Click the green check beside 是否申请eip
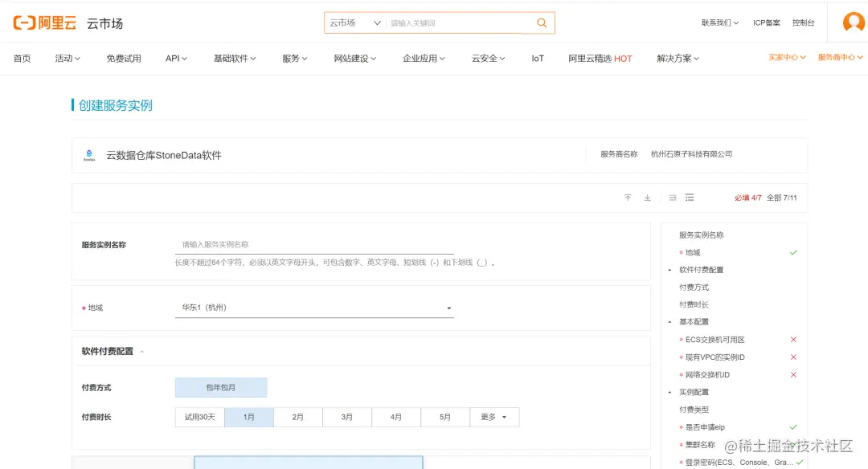868x469 pixels. coord(793,427)
